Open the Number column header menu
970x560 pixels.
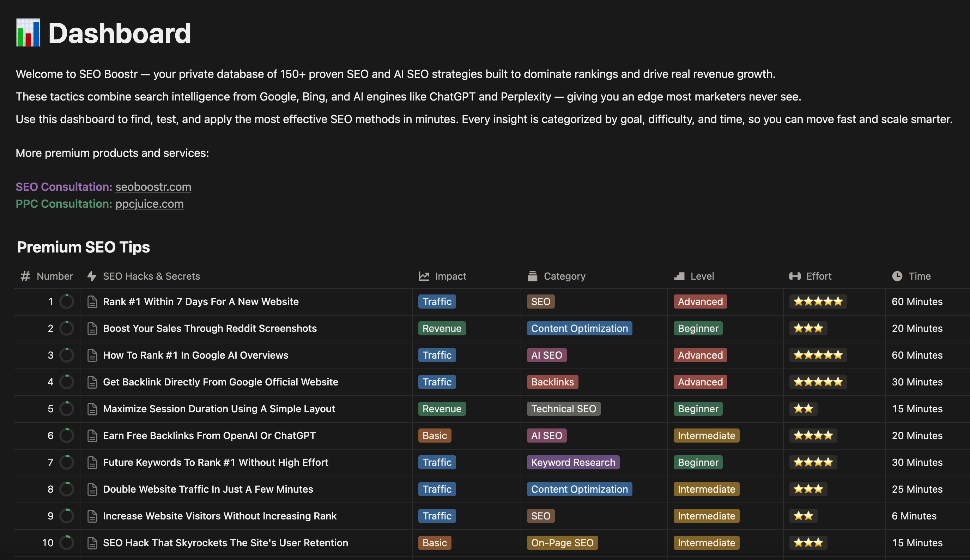click(54, 276)
